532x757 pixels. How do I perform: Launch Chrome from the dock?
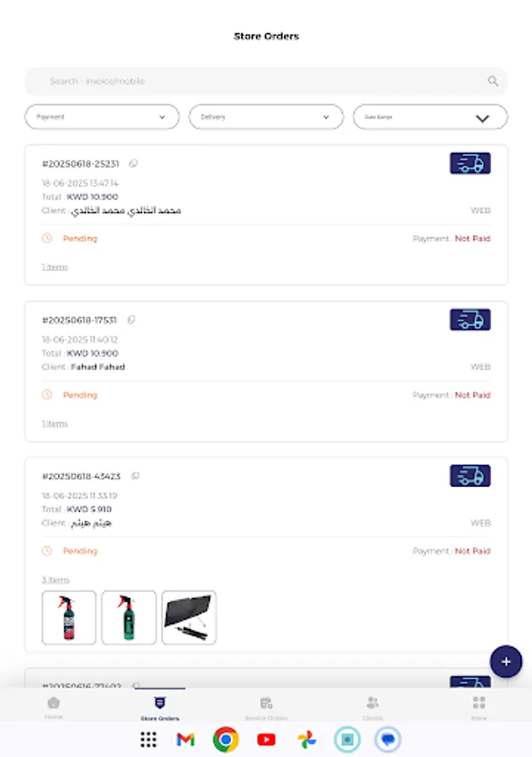coord(225,739)
